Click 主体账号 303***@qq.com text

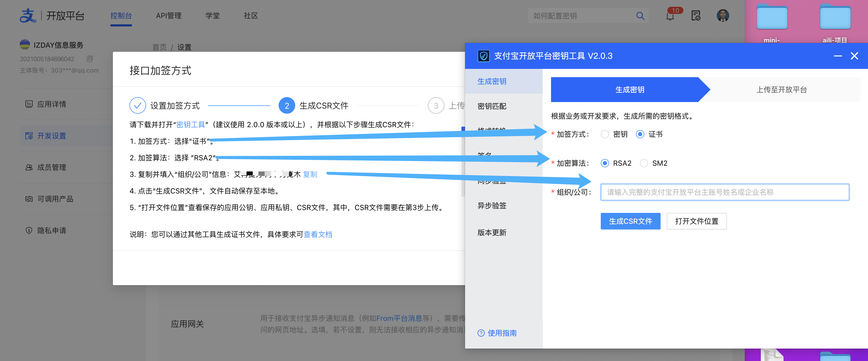(59, 70)
